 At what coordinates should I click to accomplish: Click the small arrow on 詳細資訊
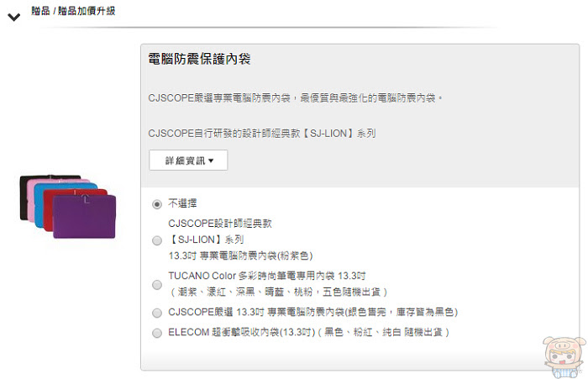click(211, 161)
